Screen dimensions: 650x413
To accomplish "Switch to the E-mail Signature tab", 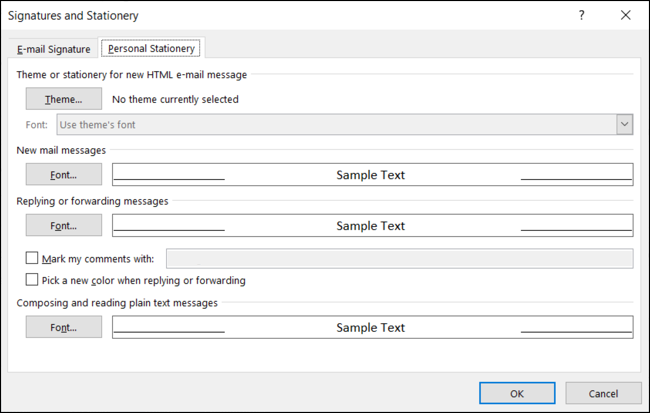I will (x=53, y=49).
